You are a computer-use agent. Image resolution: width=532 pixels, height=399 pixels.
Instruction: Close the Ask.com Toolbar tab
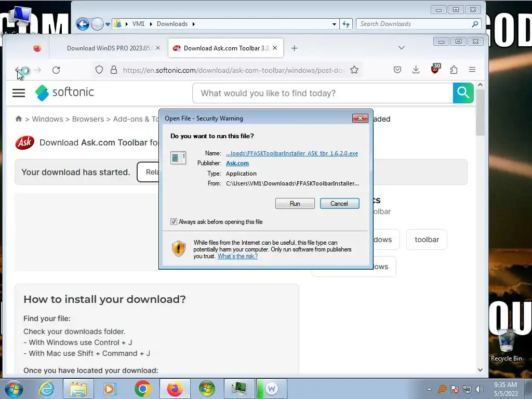tap(275, 48)
